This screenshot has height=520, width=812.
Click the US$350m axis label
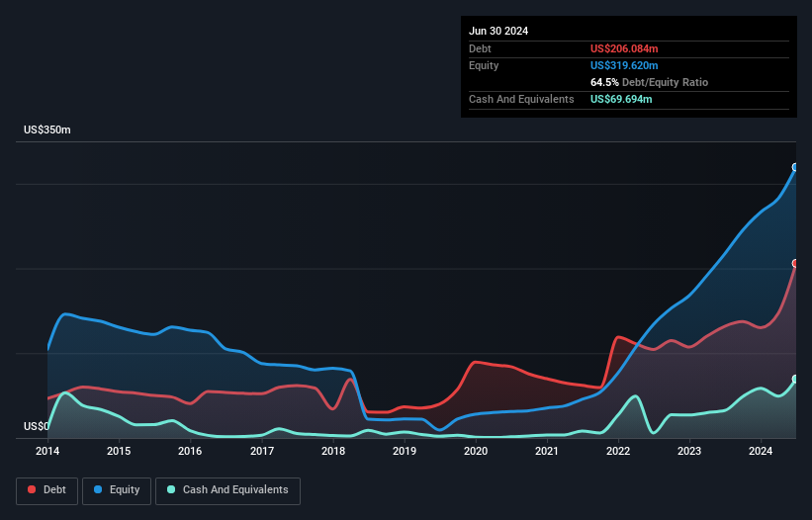click(x=47, y=130)
